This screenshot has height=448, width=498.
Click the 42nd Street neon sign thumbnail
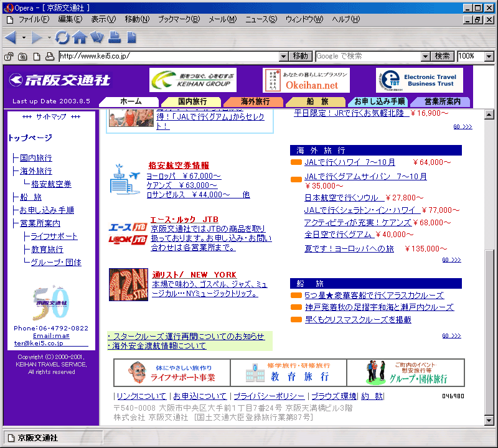(x=128, y=284)
